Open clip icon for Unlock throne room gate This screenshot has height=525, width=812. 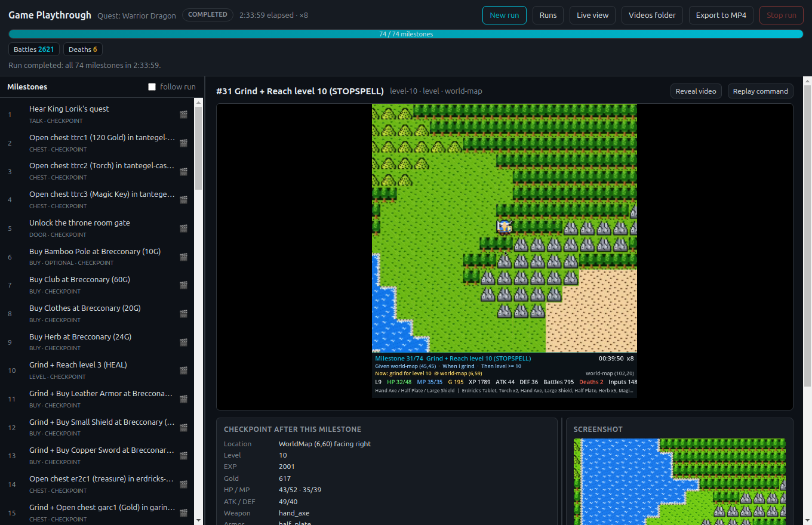coord(183,228)
